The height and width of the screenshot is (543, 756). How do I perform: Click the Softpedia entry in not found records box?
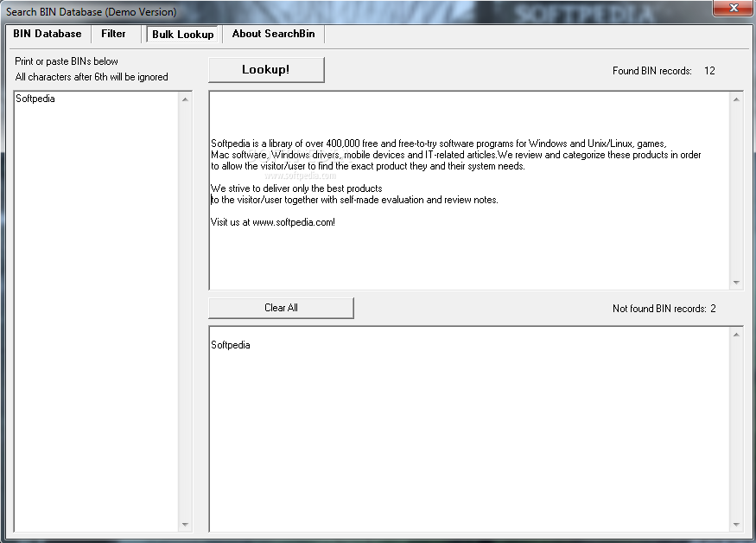(231, 345)
